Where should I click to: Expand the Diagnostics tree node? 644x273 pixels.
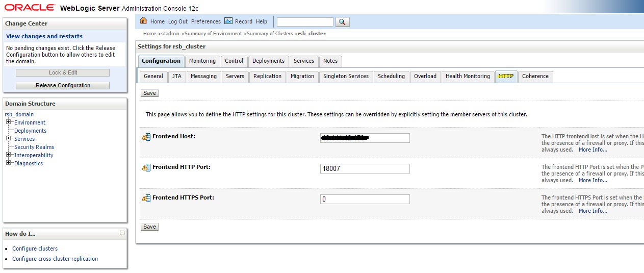8,163
